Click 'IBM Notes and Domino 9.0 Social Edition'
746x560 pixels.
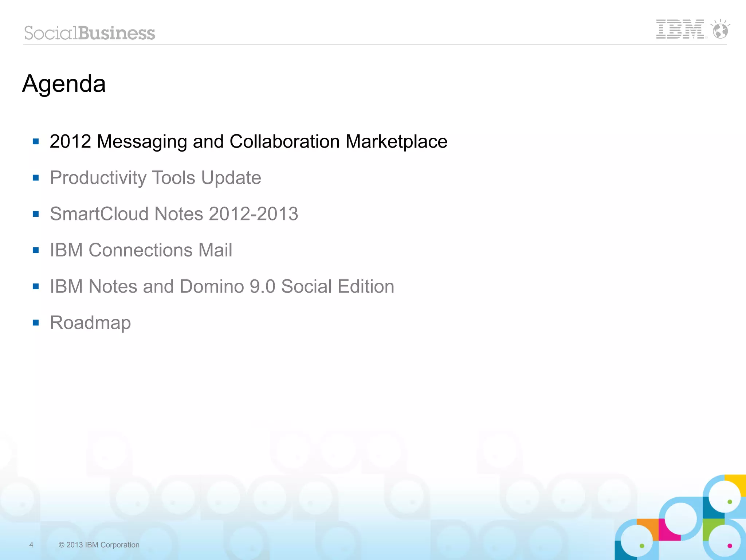(222, 286)
